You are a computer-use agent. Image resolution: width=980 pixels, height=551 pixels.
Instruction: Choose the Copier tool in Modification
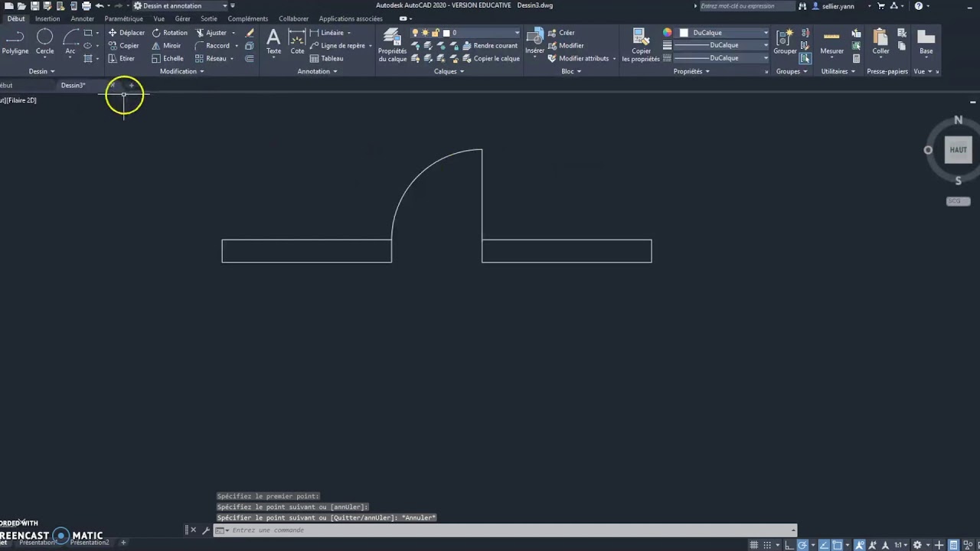pos(123,46)
